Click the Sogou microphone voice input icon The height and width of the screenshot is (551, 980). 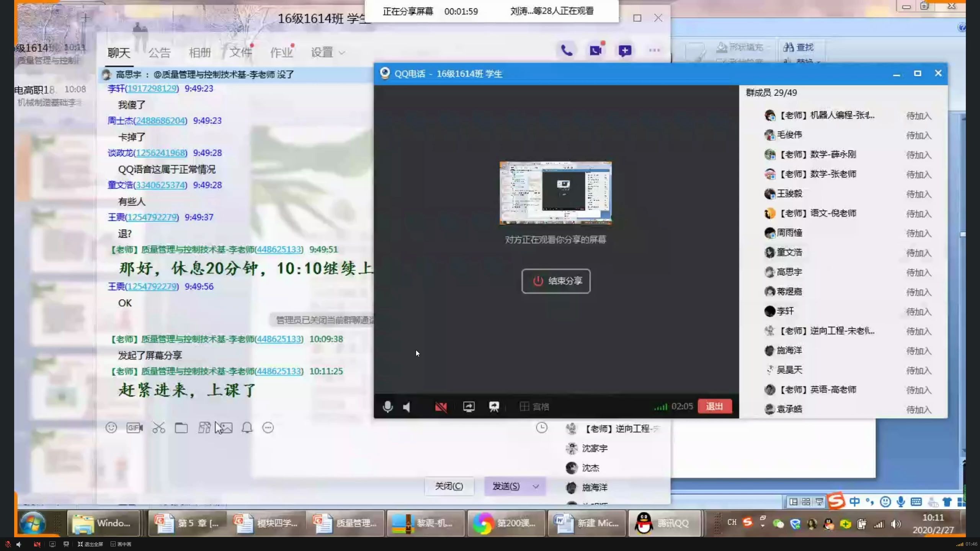click(x=900, y=502)
